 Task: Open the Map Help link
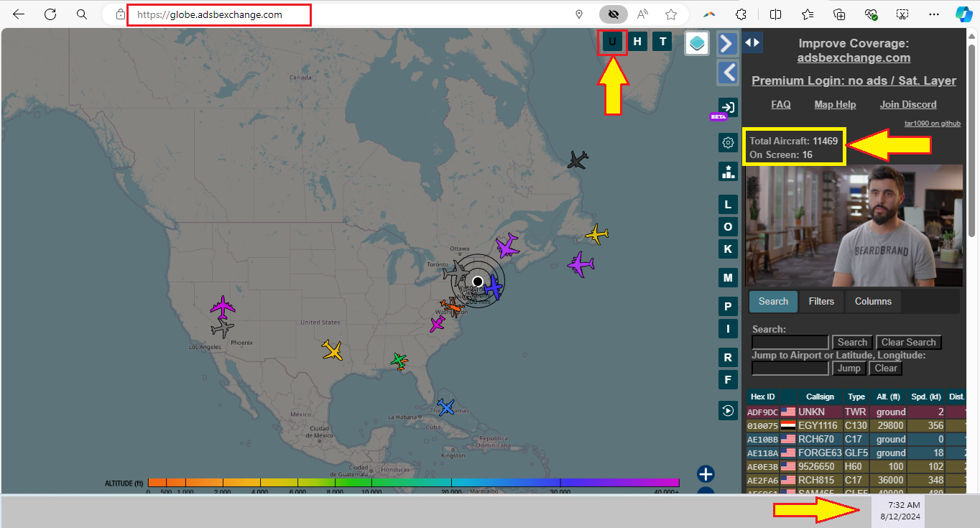tap(835, 104)
